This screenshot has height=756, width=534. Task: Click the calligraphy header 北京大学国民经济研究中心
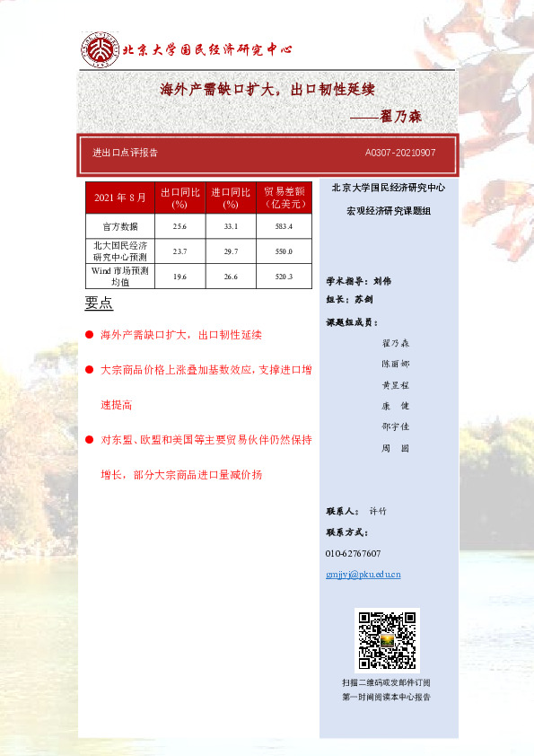207,49
